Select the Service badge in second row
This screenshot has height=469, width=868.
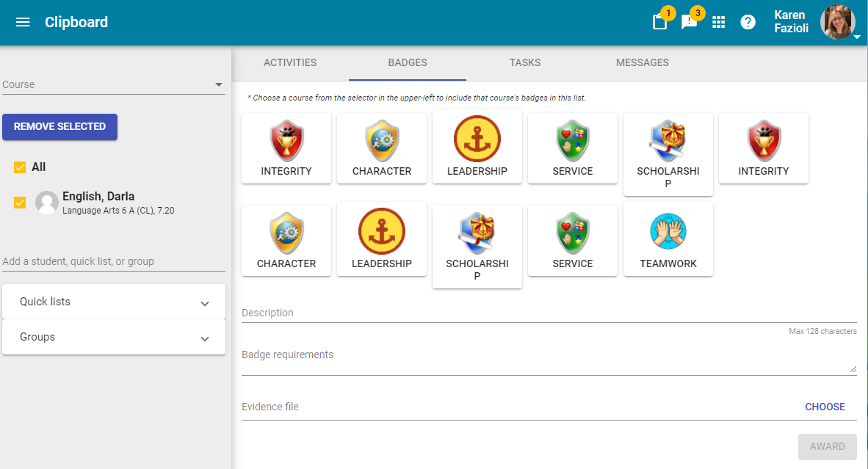pyautogui.click(x=573, y=241)
